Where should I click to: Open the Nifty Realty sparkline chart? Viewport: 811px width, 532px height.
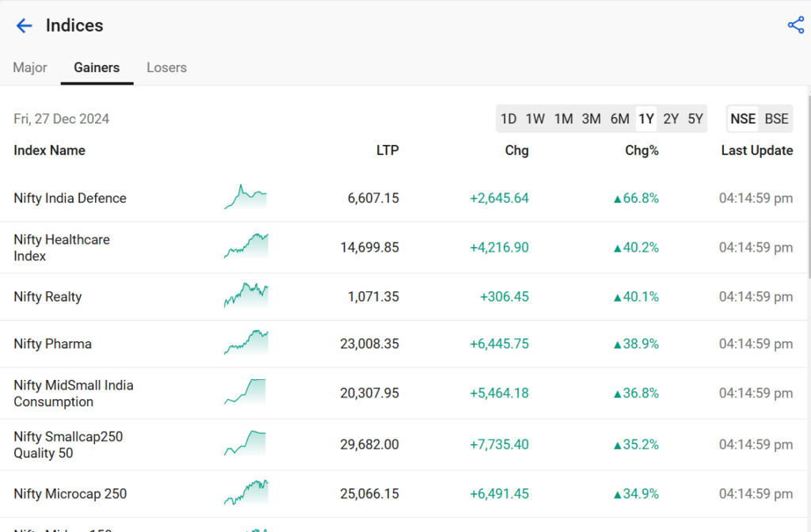[x=246, y=295]
